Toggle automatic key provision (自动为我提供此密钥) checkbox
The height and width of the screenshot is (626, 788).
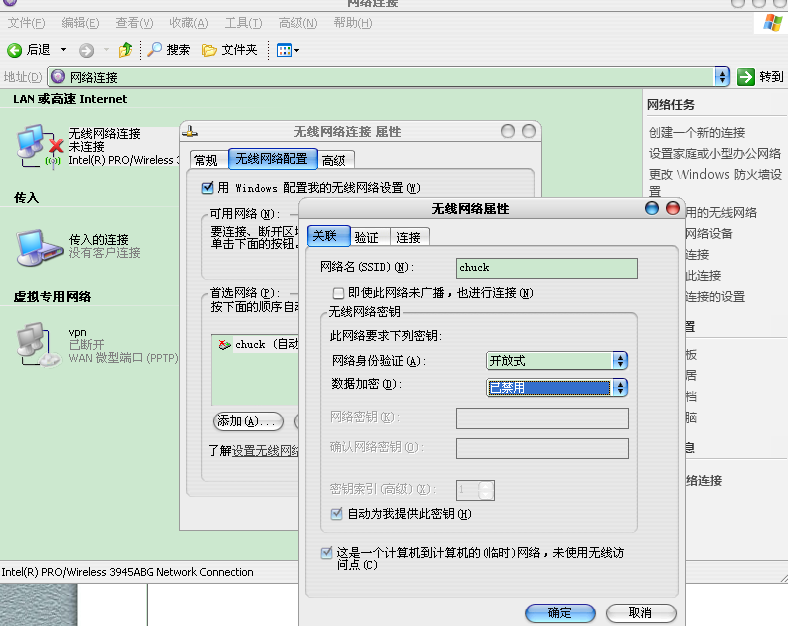[x=337, y=514]
